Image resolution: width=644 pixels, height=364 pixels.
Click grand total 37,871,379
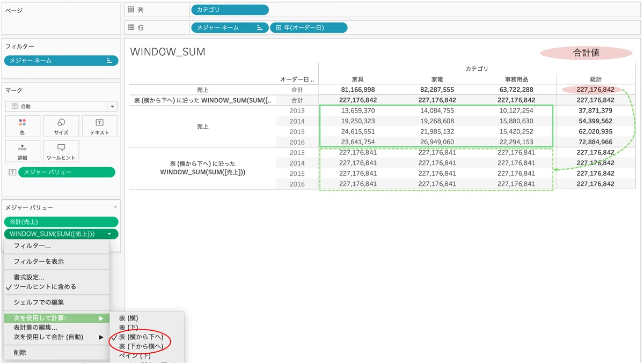596,111
